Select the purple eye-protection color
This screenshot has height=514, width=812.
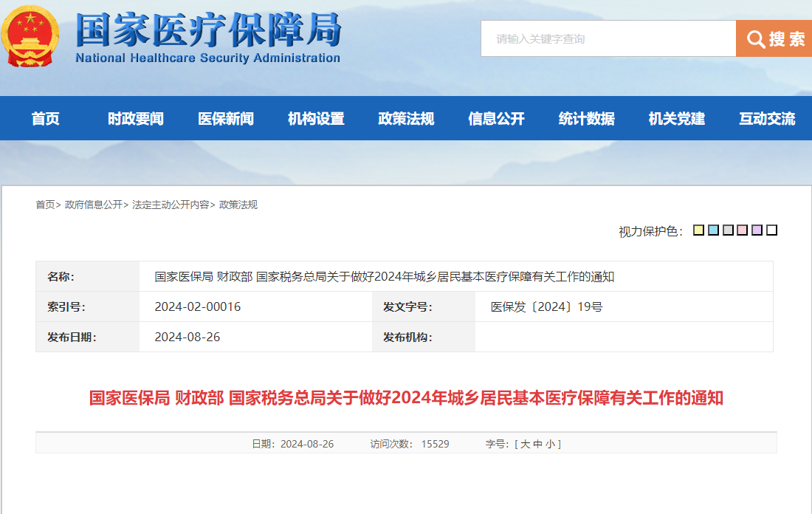(757, 230)
